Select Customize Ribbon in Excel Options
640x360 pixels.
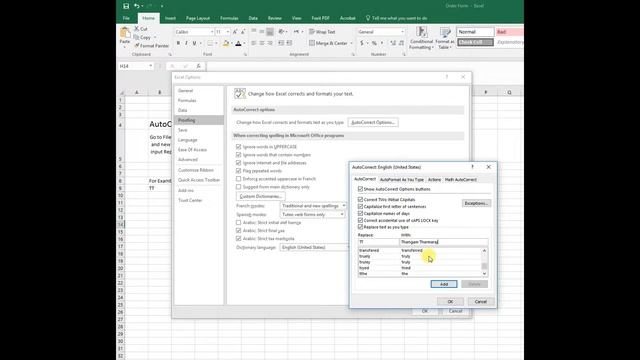[x=196, y=170]
